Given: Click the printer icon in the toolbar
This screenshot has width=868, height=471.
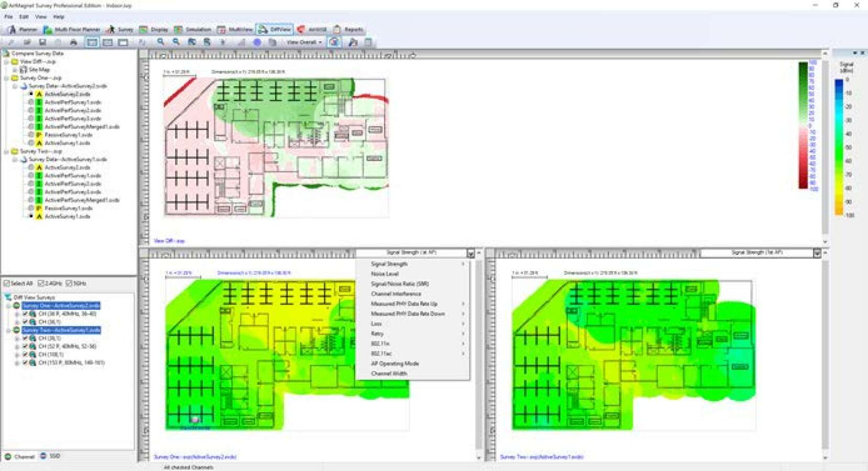Looking at the screenshot, I should pos(73,42).
